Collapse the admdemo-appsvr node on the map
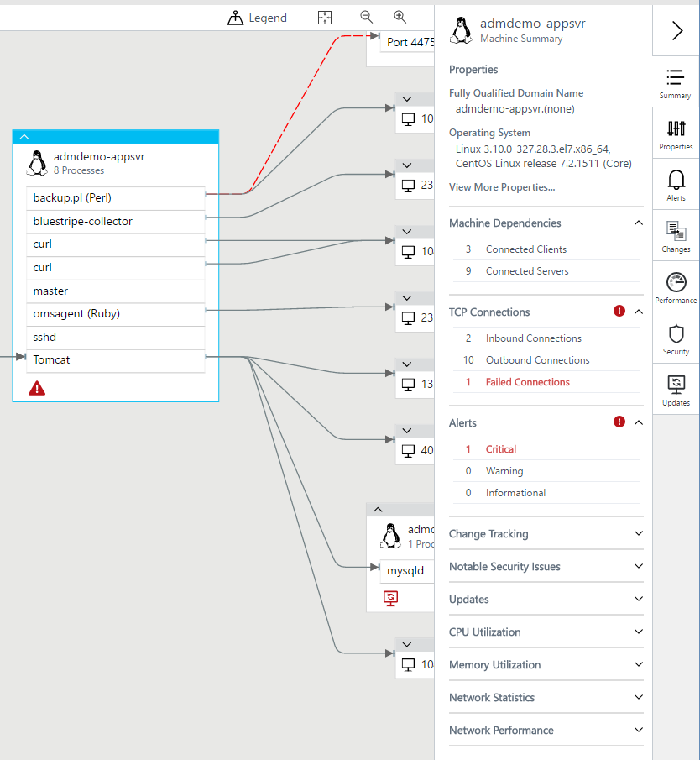This screenshot has width=700, height=760. (x=24, y=136)
